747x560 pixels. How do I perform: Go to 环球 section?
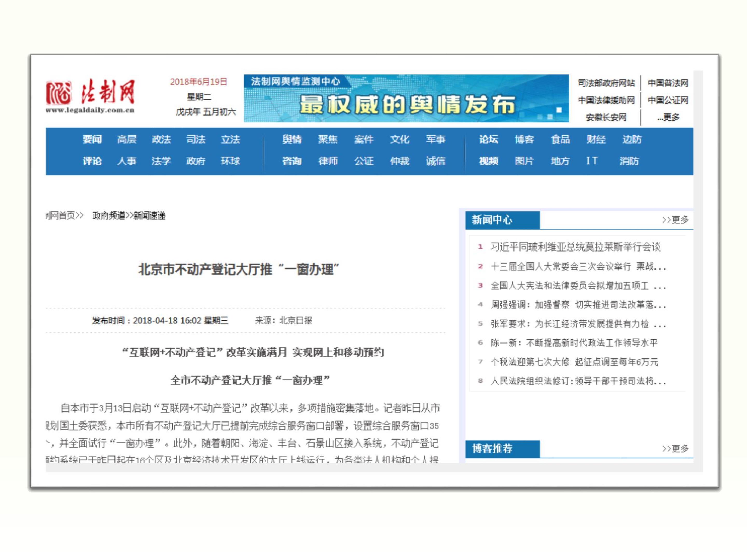click(x=230, y=161)
